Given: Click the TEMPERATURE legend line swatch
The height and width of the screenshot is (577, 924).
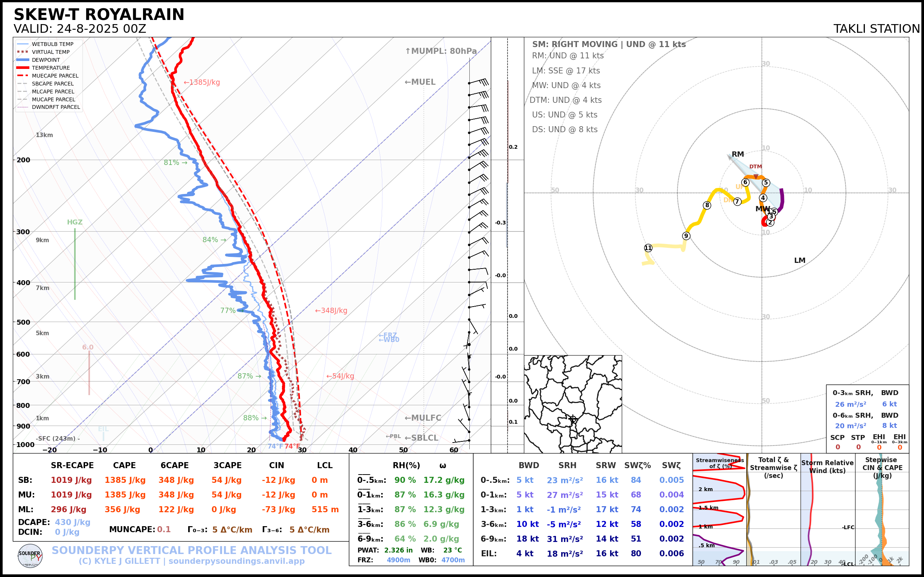Looking at the screenshot, I should point(23,68).
